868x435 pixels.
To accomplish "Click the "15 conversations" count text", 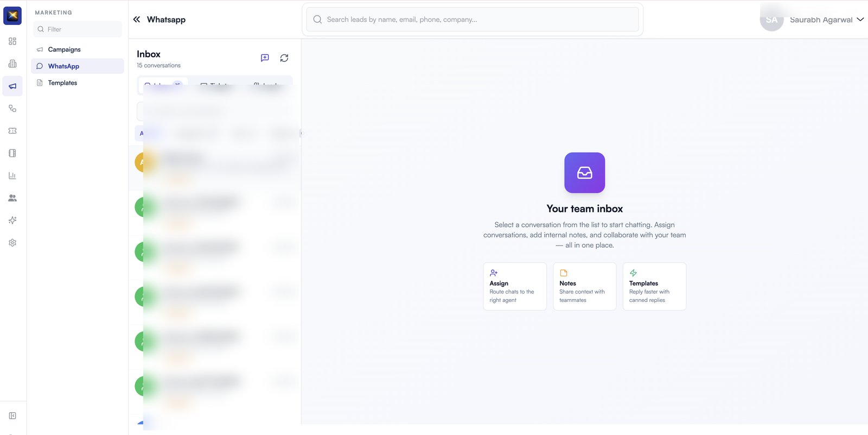I will pos(158,65).
